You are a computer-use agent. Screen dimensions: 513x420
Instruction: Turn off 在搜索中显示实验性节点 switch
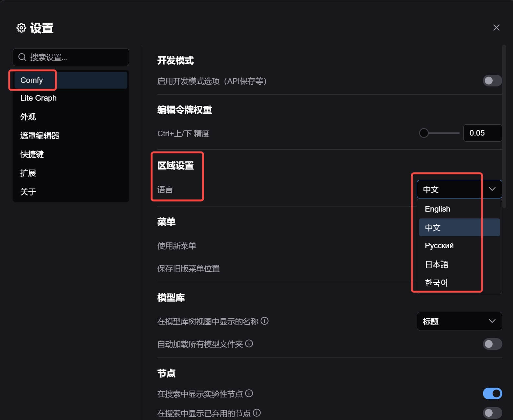coord(492,393)
